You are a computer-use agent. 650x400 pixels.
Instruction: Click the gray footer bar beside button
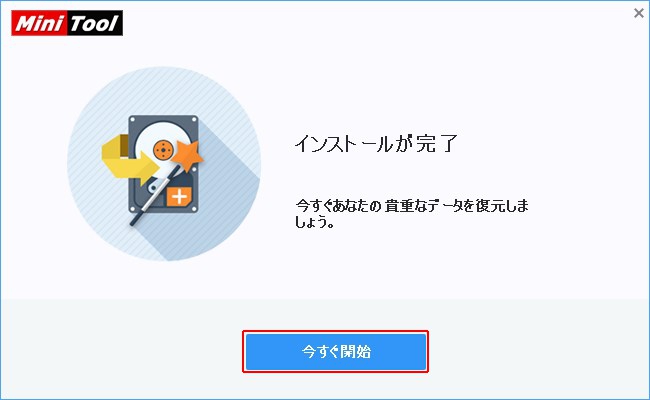pyautogui.click(x=539, y=350)
